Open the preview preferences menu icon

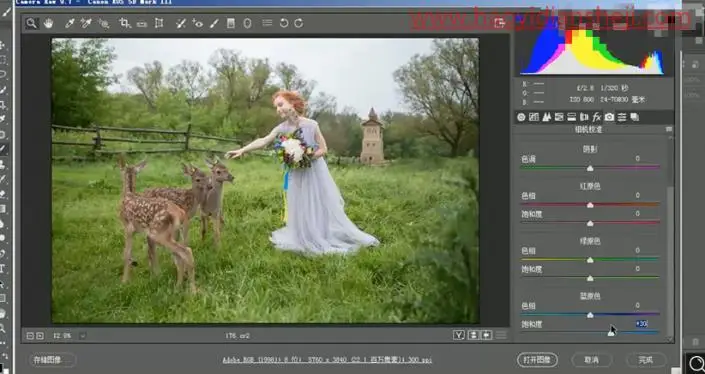tap(501, 335)
